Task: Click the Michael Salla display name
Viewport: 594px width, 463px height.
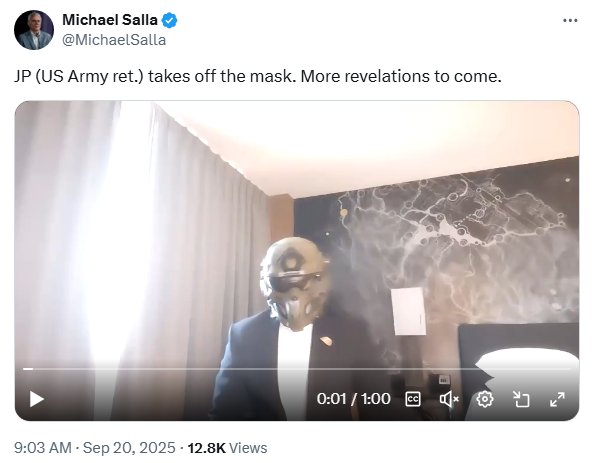Action: coord(110,20)
